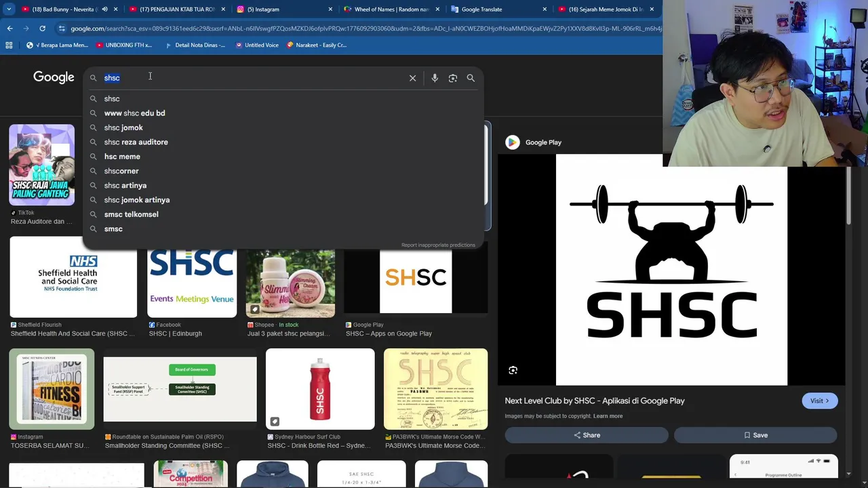Image resolution: width=868 pixels, height=488 pixels.
Task: Close the Google Translate tab
Action: (x=545, y=9)
